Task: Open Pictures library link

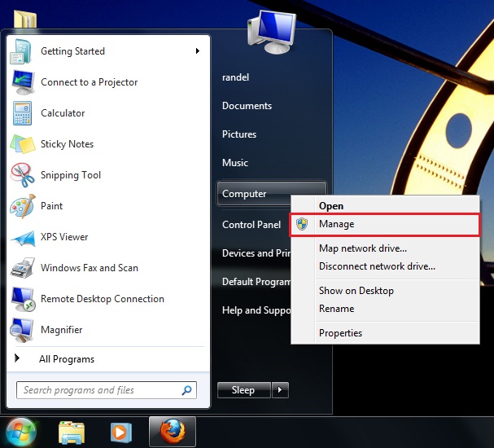Action: coord(239,134)
